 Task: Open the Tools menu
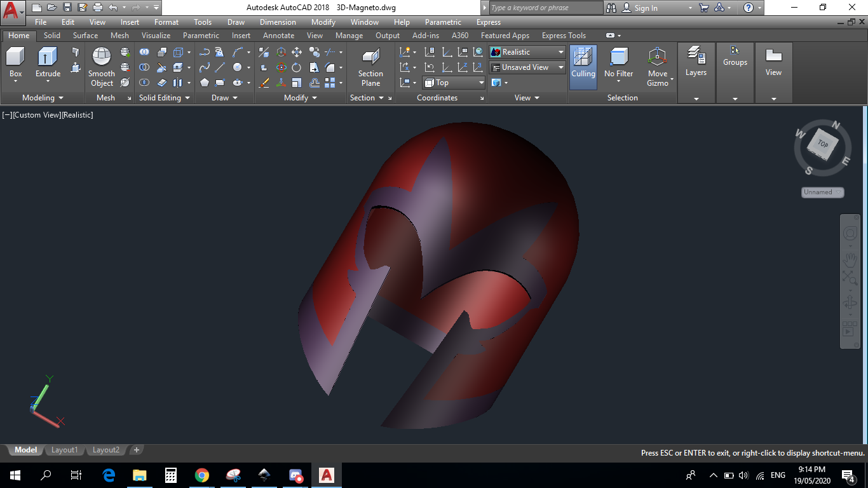pos(203,22)
